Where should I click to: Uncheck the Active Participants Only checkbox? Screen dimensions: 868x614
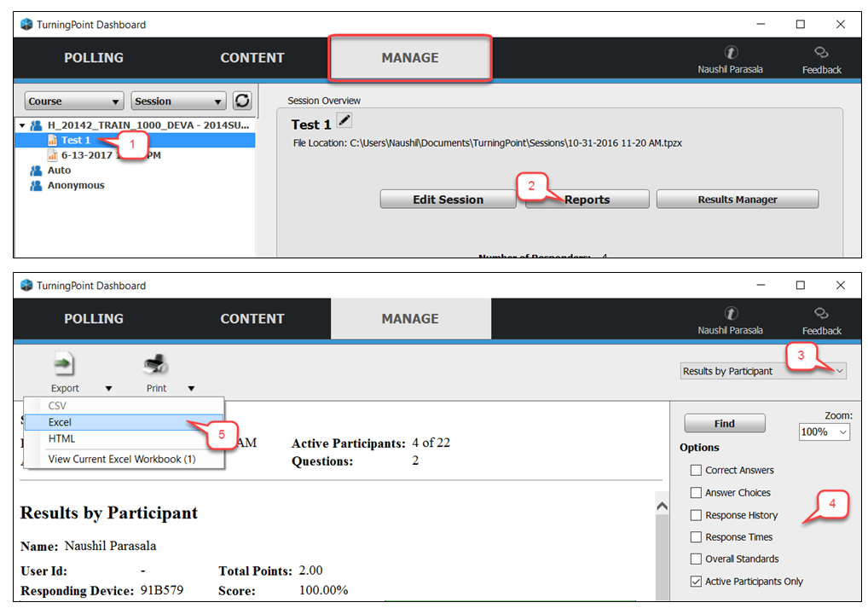[x=696, y=582]
